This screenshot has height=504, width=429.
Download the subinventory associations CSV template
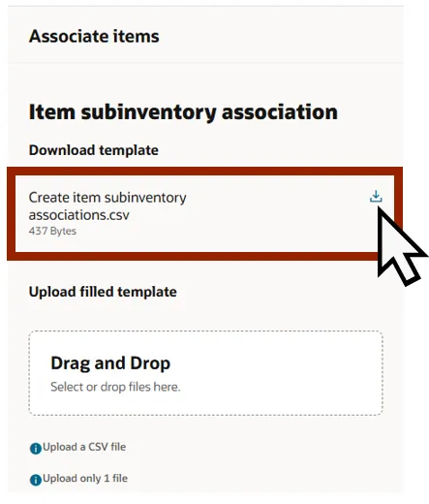(376, 197)
